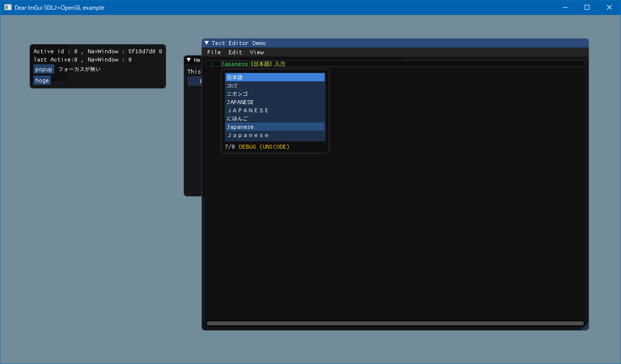This screenshot has height=364, width=621.
Task: Select the にほんご hiragana candidate
Action: tap(275, 119)
